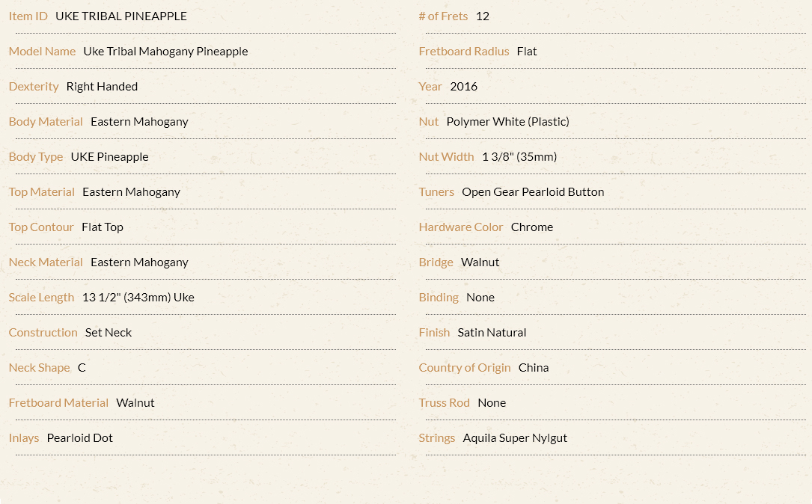Click the Pearloid Dot inlays value
The height and width of the screenshot is (504, 812).
[80, 438]
